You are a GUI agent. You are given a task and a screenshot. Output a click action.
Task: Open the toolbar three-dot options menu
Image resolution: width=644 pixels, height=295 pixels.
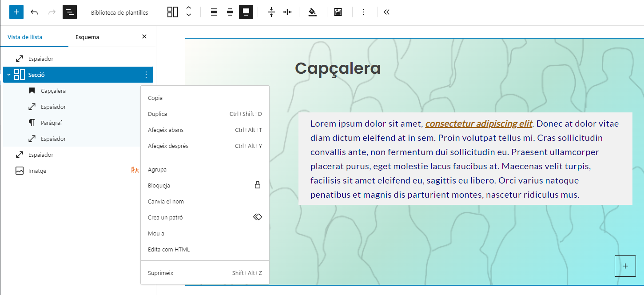pos(363,12)
